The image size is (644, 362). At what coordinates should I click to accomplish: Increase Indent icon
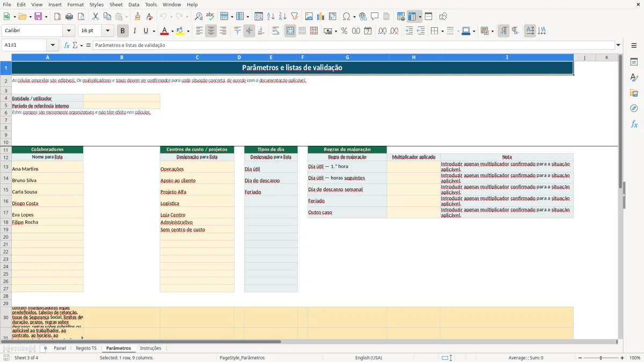point(409,31)
